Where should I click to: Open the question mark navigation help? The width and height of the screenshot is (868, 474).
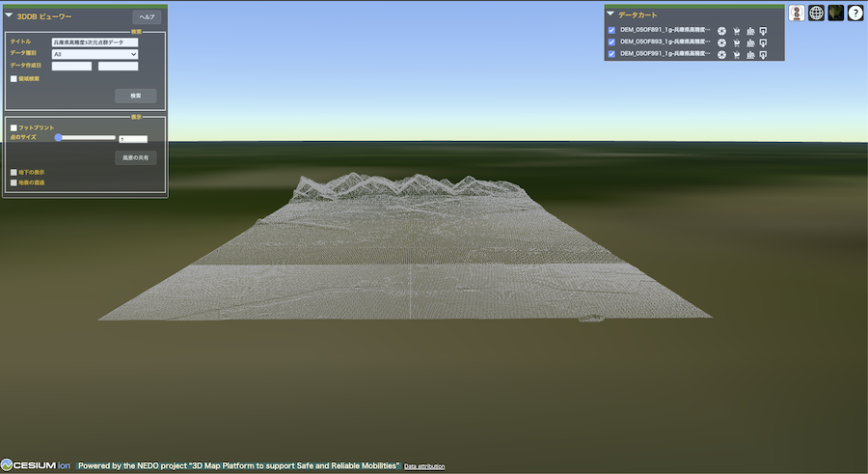[x=854, y=13]
